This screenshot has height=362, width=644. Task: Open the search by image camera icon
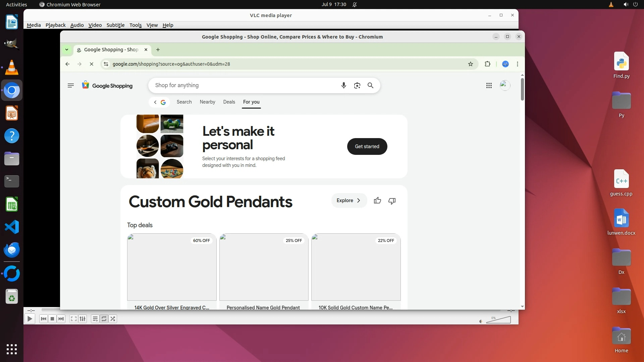(x=357, y=85)
